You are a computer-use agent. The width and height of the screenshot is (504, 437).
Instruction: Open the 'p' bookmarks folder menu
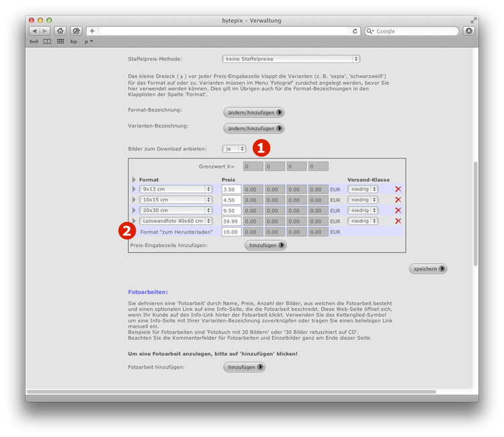89,42
